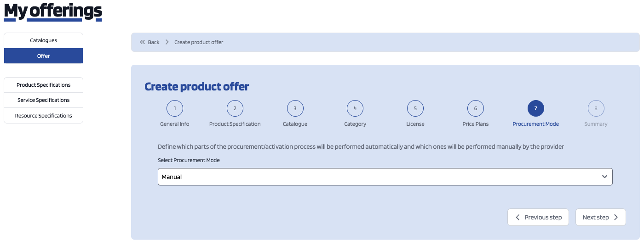Click the step 1 General Info circle
The image size is (644, 247).
coord(175,109)
